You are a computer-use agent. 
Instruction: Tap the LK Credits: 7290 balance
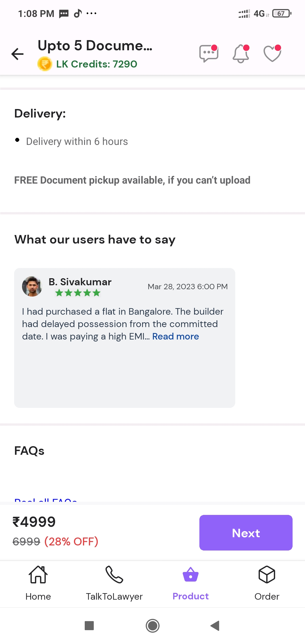point(97,64)
